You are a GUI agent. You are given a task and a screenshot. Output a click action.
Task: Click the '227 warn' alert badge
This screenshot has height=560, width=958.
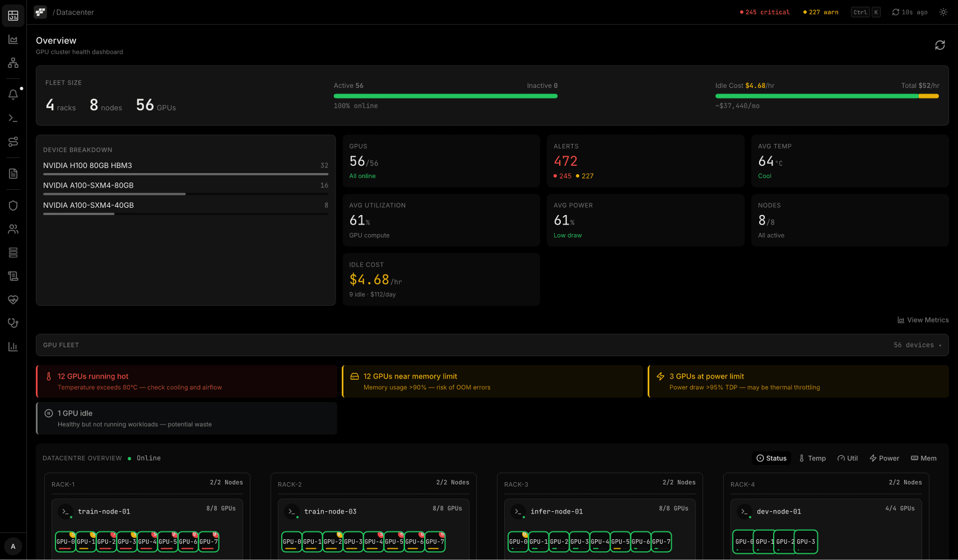point(821,12)
